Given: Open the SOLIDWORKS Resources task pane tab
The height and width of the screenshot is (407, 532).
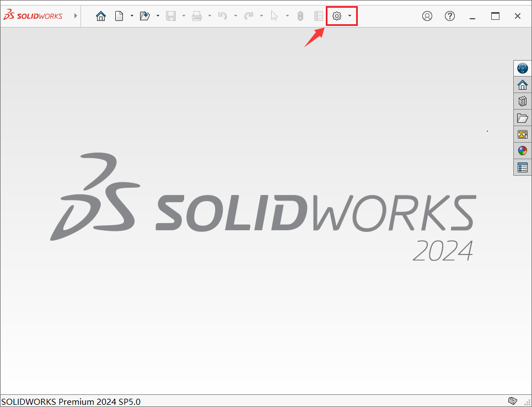Looking at the screenshot, I should click(x=523, y=85).
